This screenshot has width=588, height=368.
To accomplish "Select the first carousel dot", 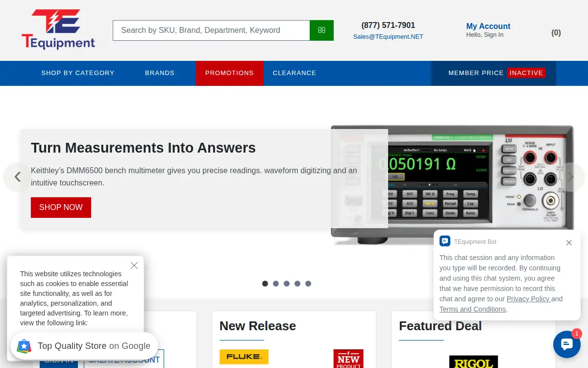I will point(265,284).
